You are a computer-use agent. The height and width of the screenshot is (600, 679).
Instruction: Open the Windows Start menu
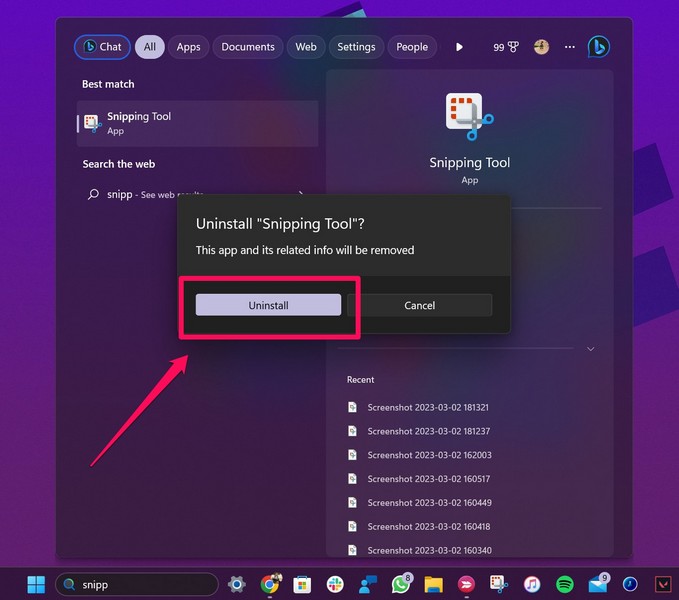pyautogui.click(x=36, y=584)
